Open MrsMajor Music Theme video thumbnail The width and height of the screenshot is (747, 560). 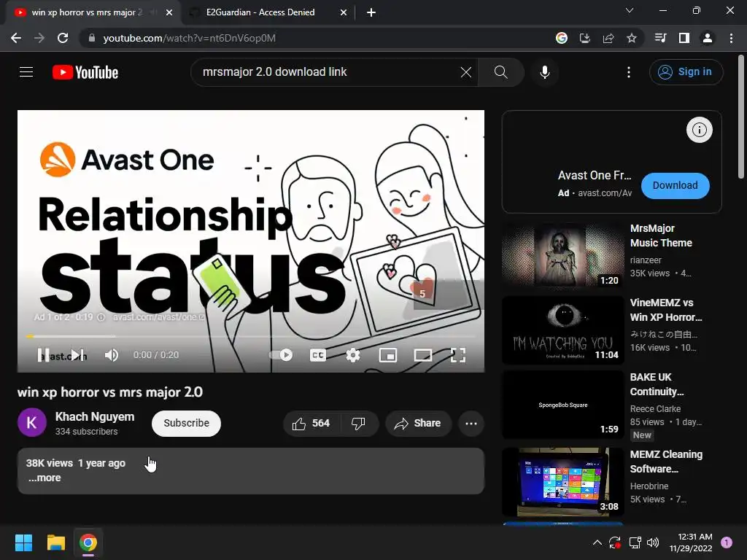click(562, 254)
